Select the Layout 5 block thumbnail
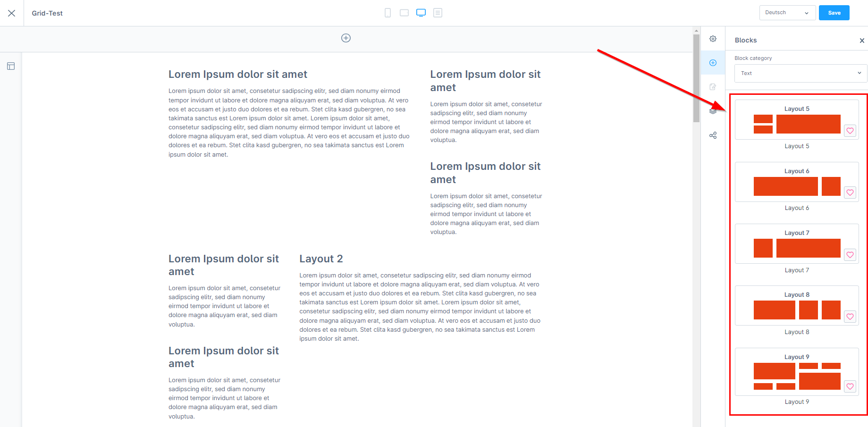This screenshot has height=427, width=868. tap(797, 119)
